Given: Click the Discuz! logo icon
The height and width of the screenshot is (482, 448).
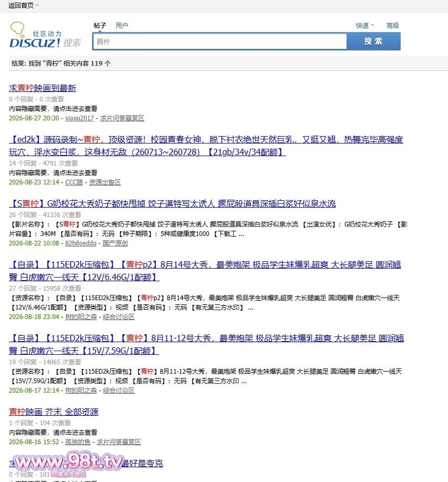Looking at the screenshot, I should pos(45,35).
